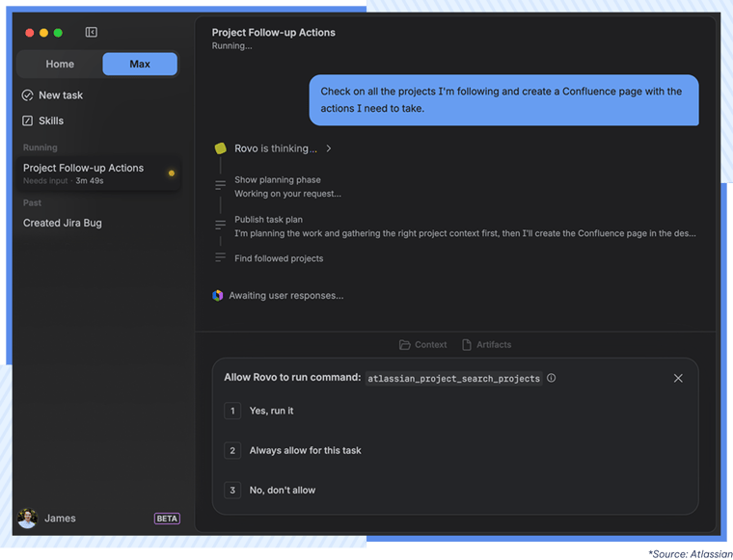Screen dimensions: 733x560
Task: Open the Find followed projects step
Action: point(279,258)
